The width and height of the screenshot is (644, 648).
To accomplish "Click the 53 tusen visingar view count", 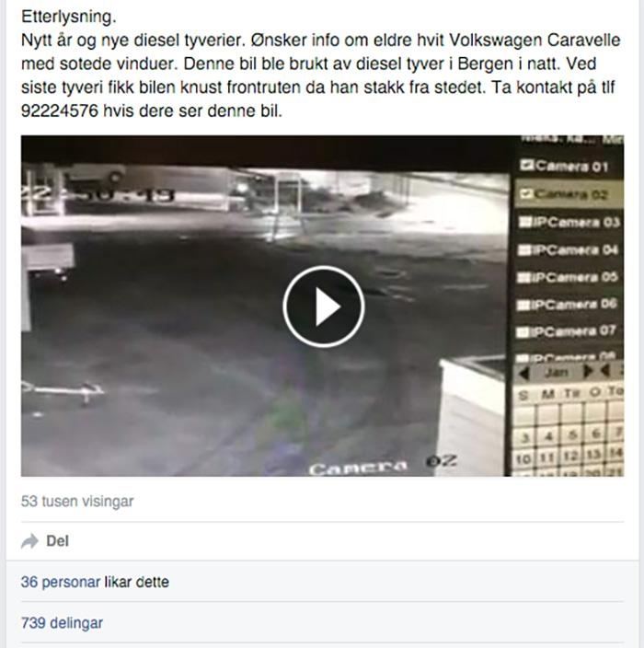I will 77,502.
